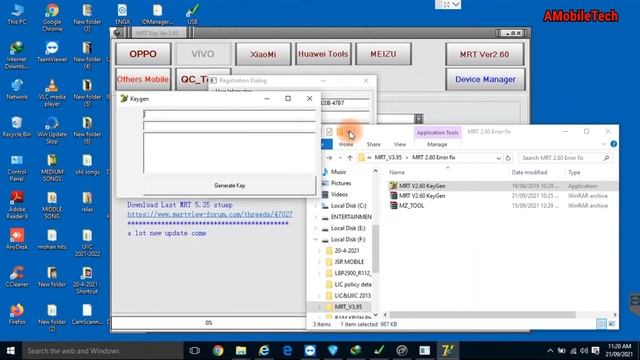Open VLC media player desktop icon
640x360 pixels.
click(52, 93)
